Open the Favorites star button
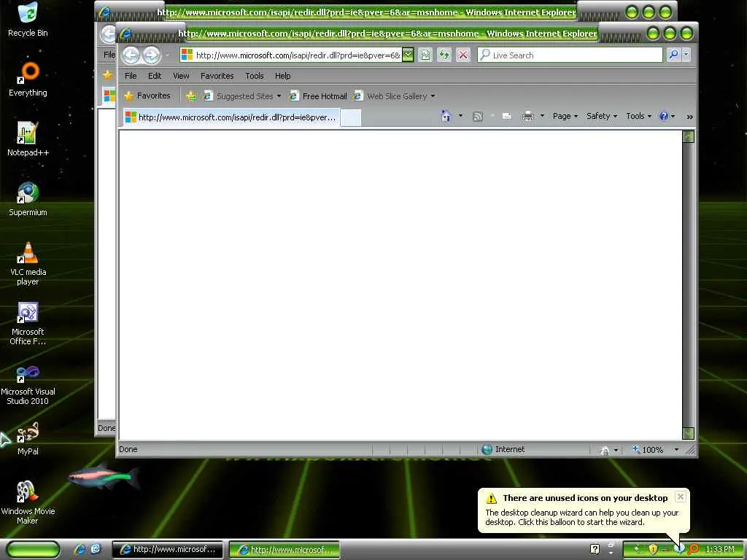This screenshot has height=560, width=747. pos(147,96)
